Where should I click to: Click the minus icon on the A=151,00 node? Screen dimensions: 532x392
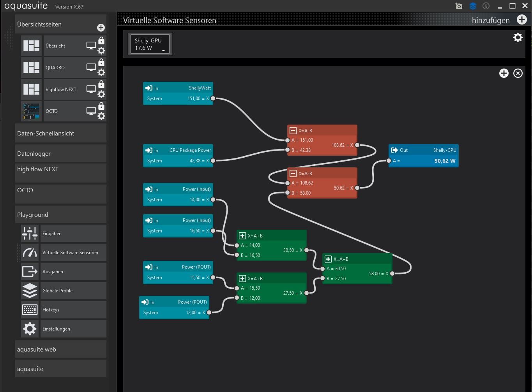[293, 131]
